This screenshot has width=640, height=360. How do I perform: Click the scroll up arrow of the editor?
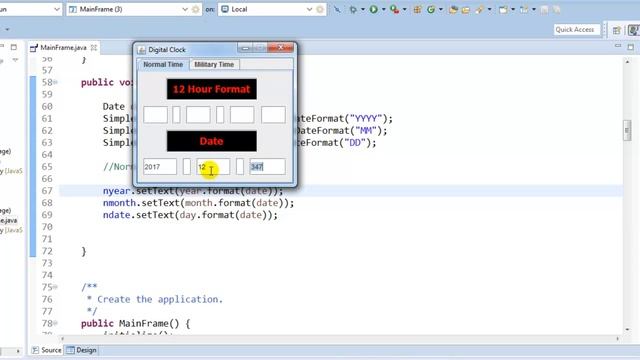coord(627,61)
